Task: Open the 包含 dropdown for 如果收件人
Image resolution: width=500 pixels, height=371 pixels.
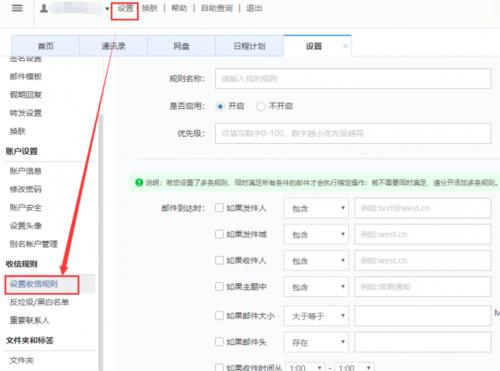Action: tap(316, 261)
